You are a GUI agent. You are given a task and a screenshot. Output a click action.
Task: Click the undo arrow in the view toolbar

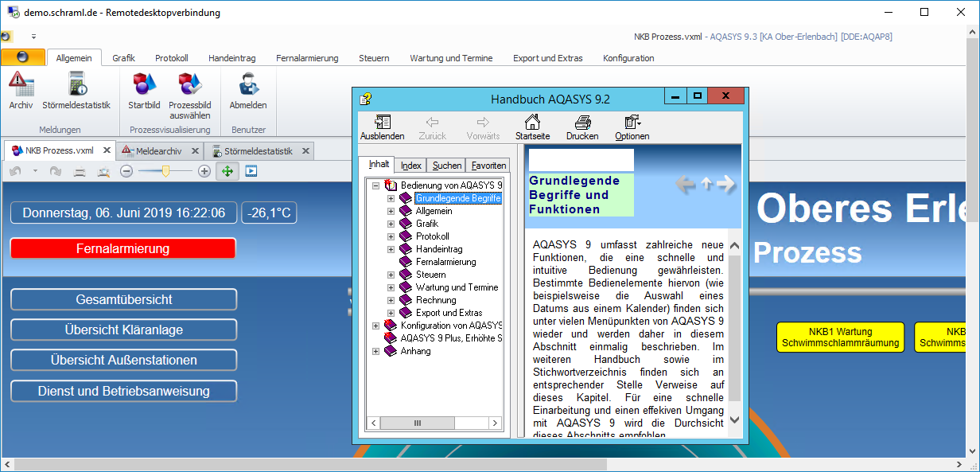pos(16,171)
